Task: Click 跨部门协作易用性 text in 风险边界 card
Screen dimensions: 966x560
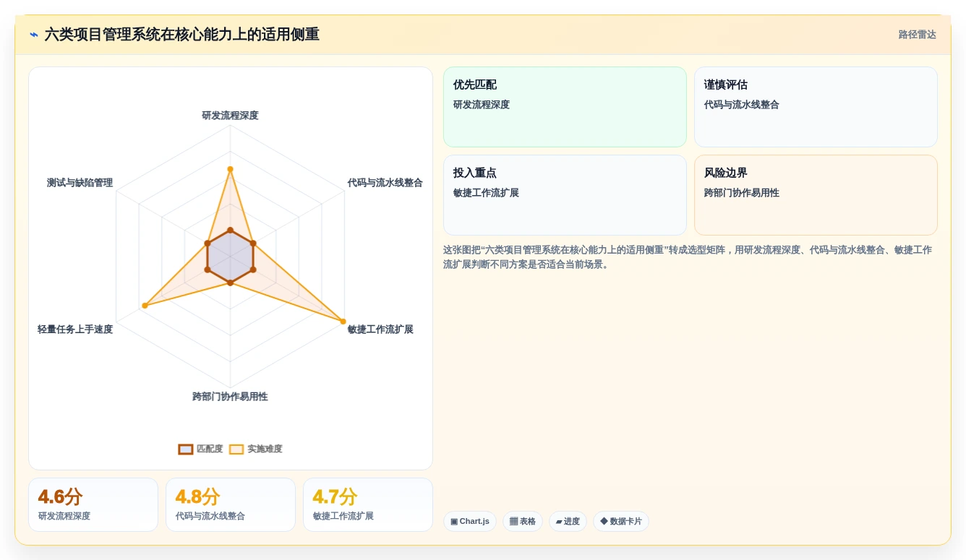Action: (742, 193)
